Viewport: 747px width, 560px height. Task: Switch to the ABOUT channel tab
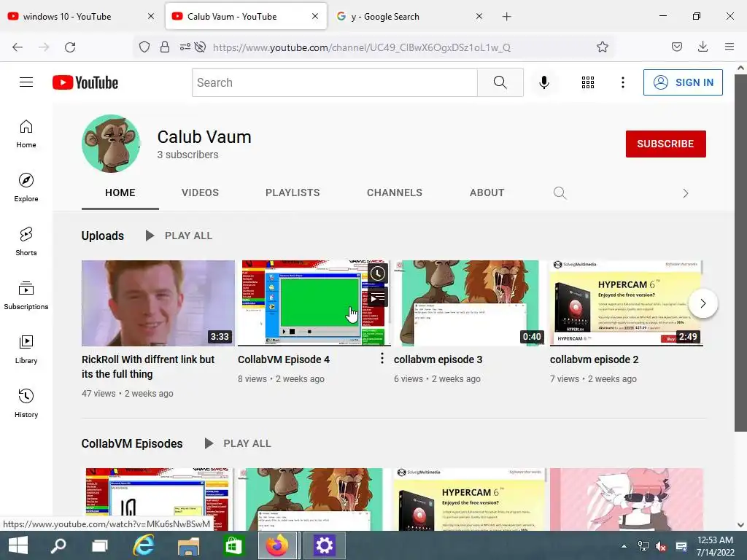click(x=487, y=192)
